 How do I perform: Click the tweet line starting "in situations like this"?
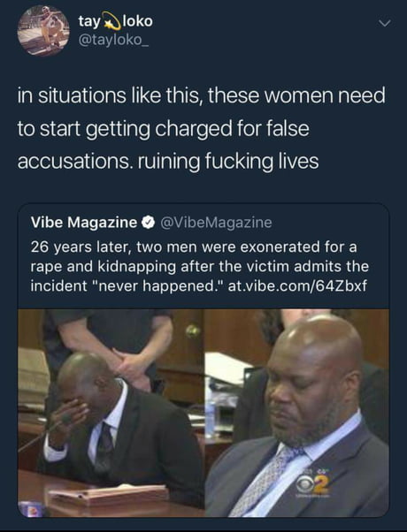(201, 95)
